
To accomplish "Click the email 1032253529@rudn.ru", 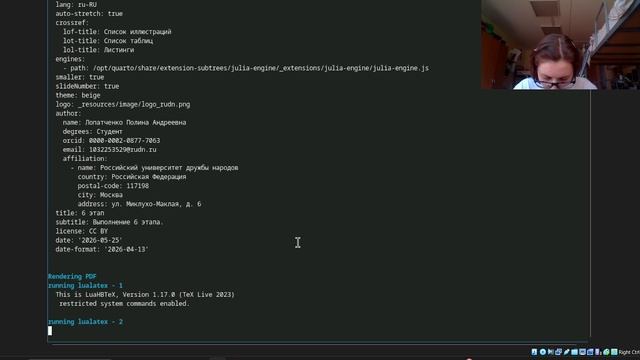I will (x=122, y=149).
